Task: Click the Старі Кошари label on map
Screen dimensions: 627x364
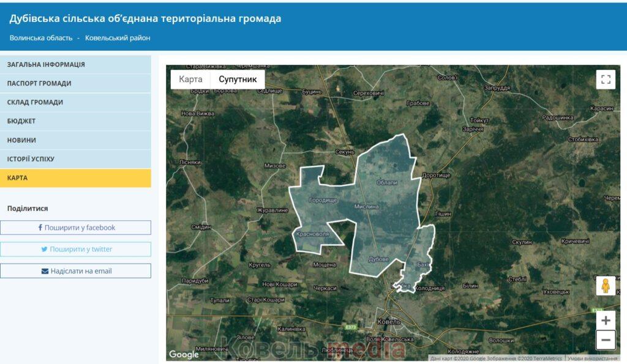Action: point(266,299)
